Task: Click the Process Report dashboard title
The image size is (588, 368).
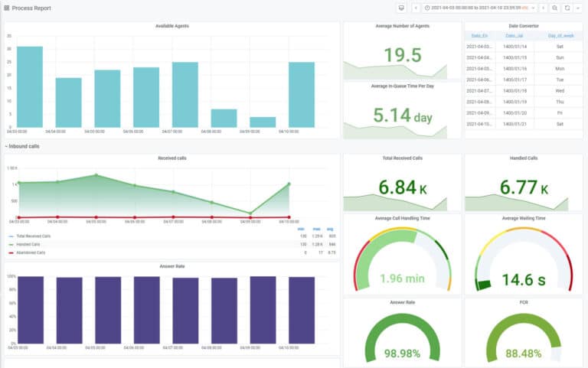Action: pos(31,8)
